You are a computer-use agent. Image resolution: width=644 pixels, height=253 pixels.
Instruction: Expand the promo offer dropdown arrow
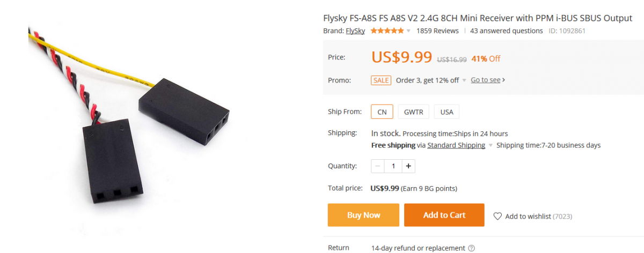[464, 80]
